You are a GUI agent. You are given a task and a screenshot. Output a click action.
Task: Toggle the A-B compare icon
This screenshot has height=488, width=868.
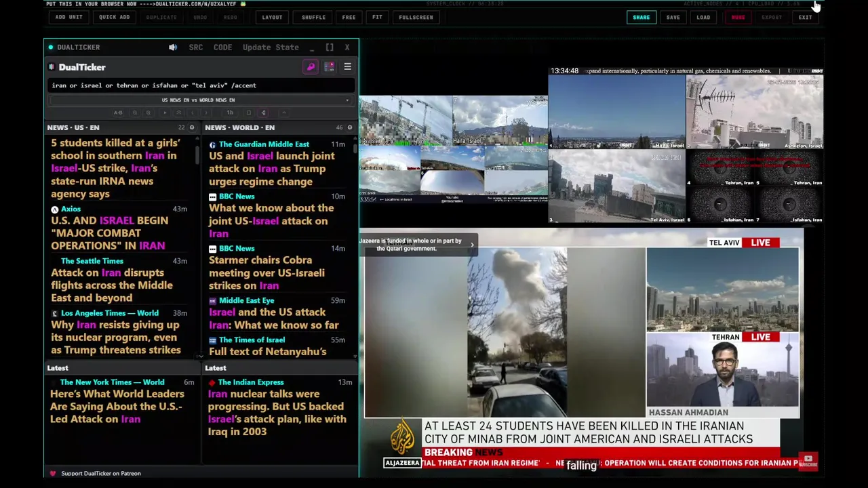pyautogui.click(x=118, y=113)
